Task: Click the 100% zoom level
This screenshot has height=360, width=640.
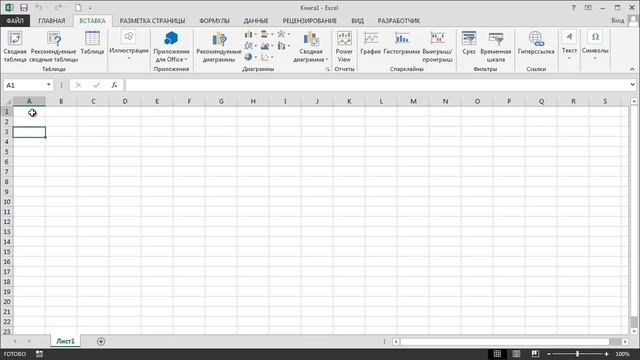Action: (x=622, y=354)
